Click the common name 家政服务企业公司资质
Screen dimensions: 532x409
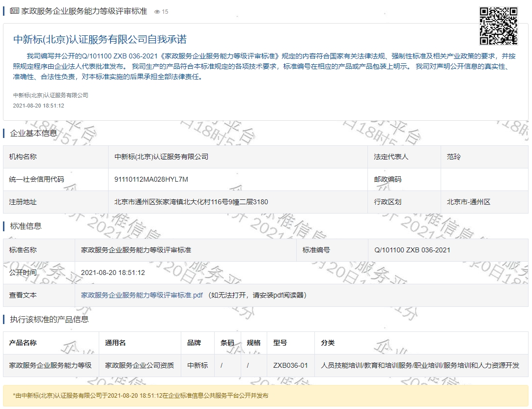coord(140,366)
